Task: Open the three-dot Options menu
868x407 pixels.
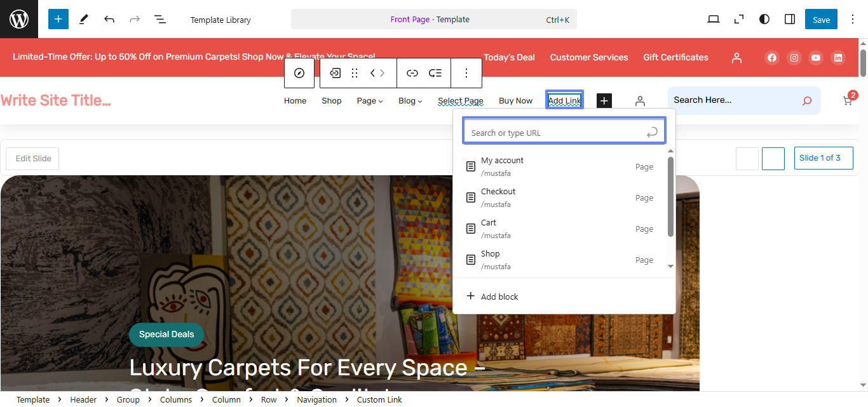Action: point(853,19)
